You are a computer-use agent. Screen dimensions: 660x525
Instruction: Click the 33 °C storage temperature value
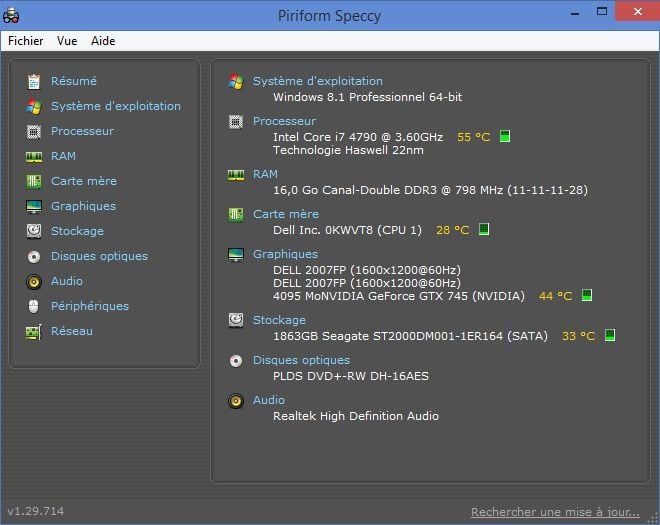point(579,336)
